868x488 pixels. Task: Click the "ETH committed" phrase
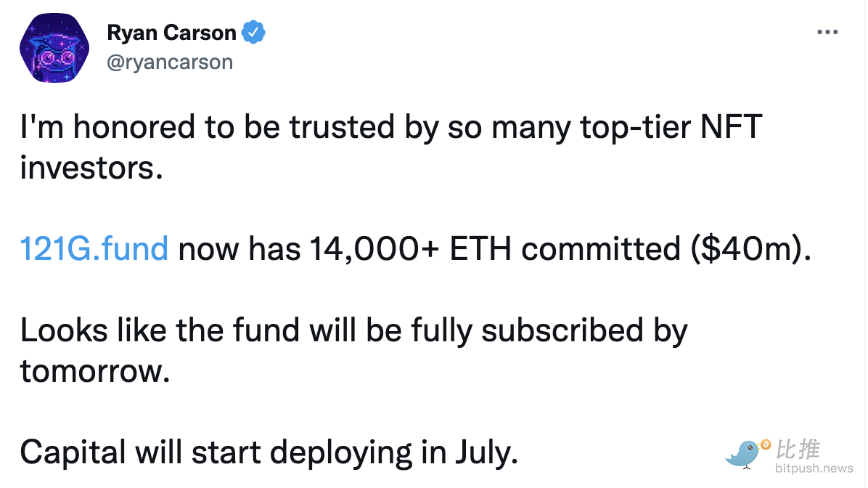[x=565, y=248]
